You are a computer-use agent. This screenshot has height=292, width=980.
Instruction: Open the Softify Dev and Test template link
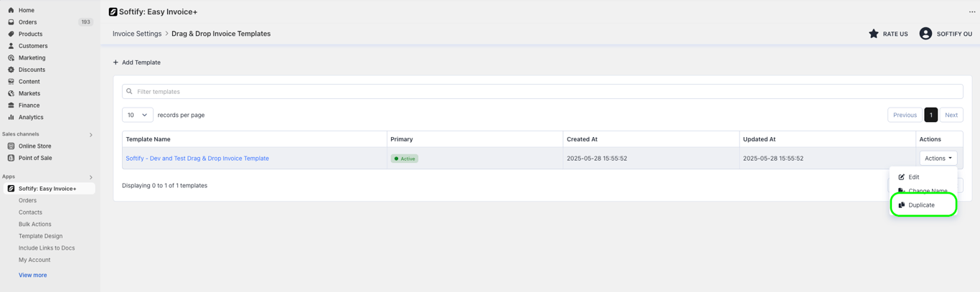(x=197, y=159)
